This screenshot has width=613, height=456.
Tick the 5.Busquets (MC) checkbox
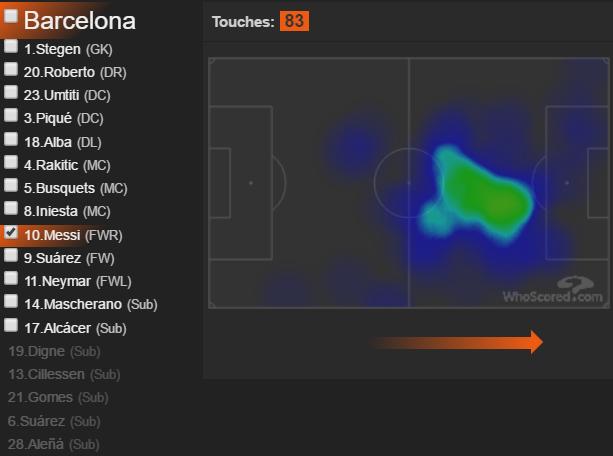click(11, 185)
